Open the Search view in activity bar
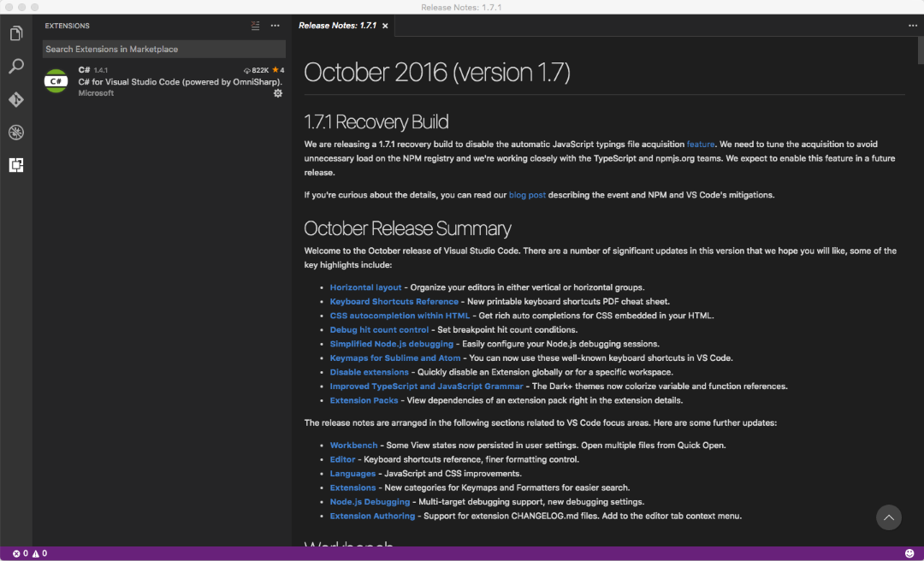Screen dimensions: 924x561 tap(16, 66)
